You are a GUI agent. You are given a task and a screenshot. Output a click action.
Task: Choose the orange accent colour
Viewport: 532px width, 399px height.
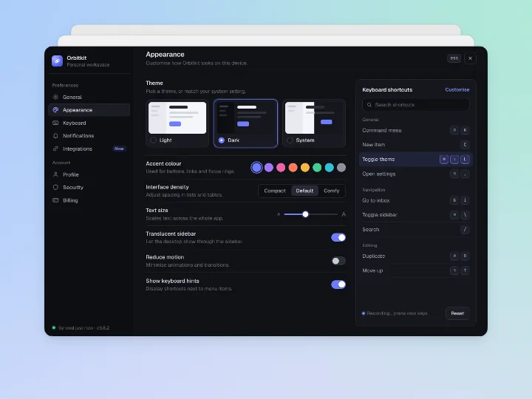click(293, 167)
